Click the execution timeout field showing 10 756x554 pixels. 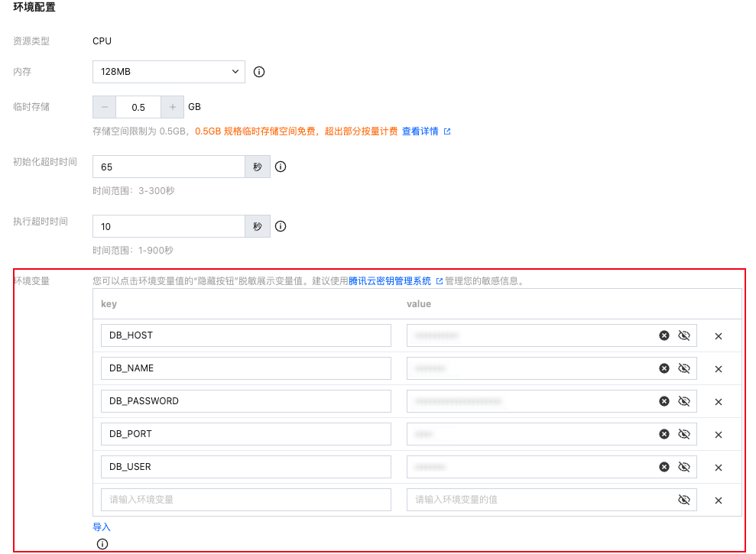pyautogui.click(x=169, y=227)
